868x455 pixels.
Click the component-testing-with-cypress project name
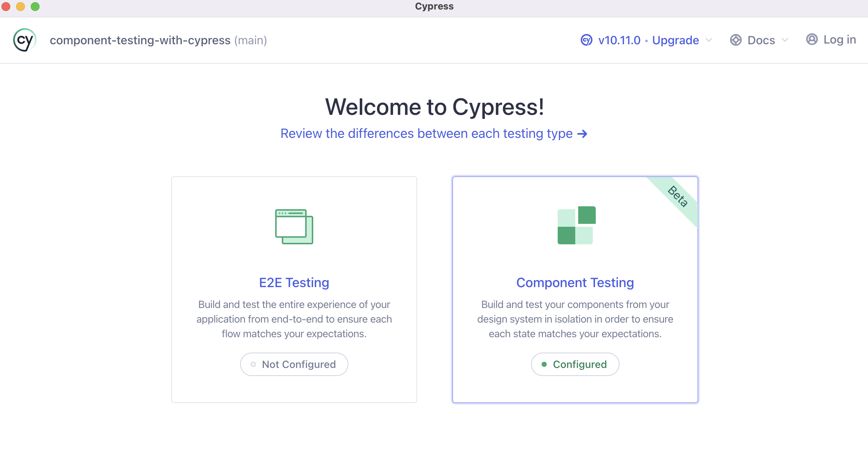(x=140, y=40)
